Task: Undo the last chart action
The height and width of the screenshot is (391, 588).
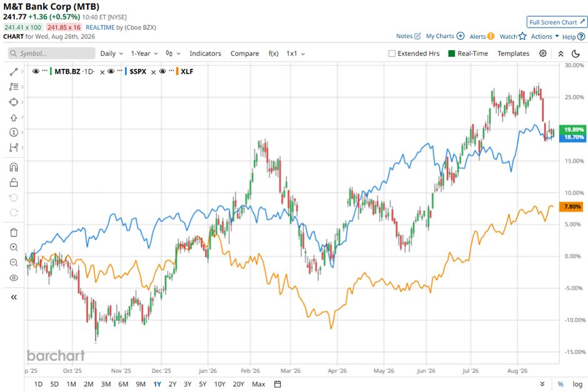Action: point(14,198)
